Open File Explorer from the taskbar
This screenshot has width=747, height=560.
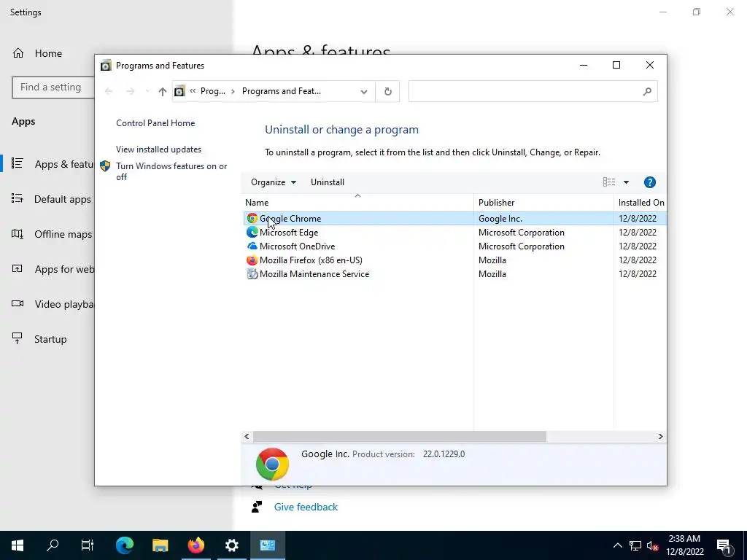(x=160, y=545)
